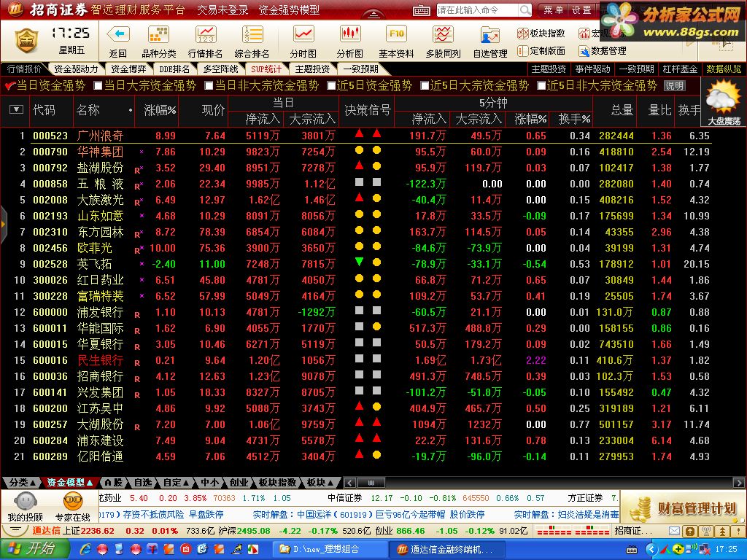Screen dimensions: 747x560
Task: Open 品种分类 category icon
Action: [158, 35]
